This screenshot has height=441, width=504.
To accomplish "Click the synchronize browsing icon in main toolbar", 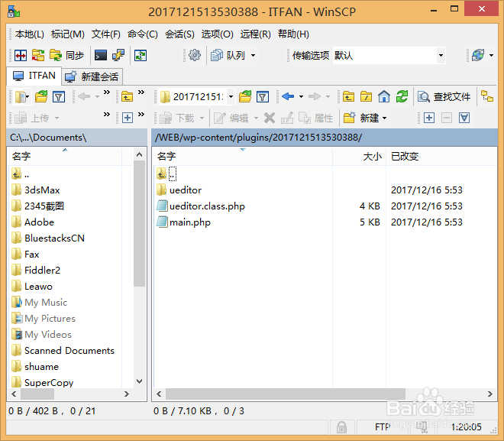I will 38,55.
